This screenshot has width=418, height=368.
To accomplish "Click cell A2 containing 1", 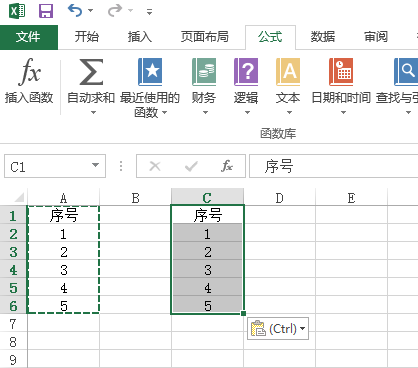I will [x=63, y=234].
